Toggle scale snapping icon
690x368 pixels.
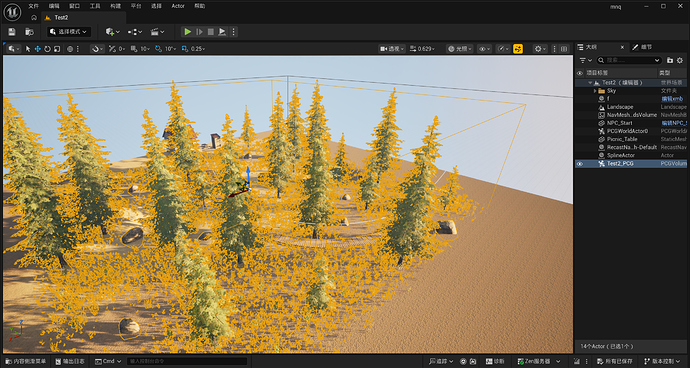pyautogui.click(x=185, y=49)
